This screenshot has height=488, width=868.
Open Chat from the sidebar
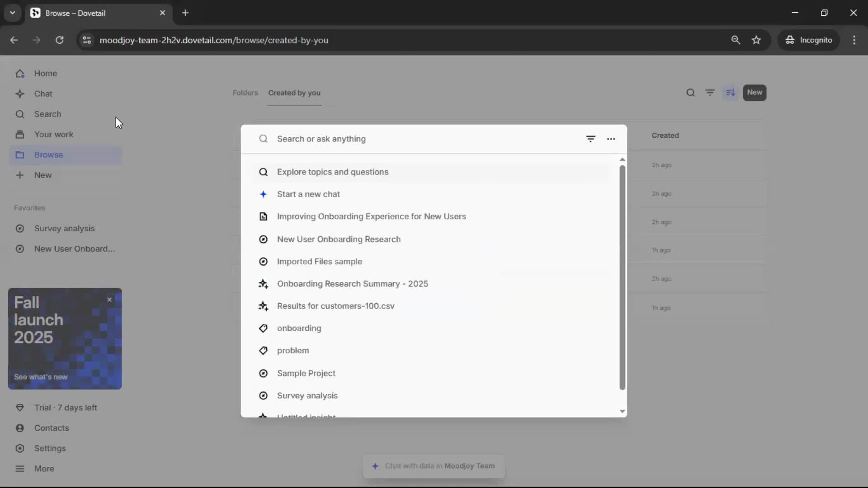(43, 94)
